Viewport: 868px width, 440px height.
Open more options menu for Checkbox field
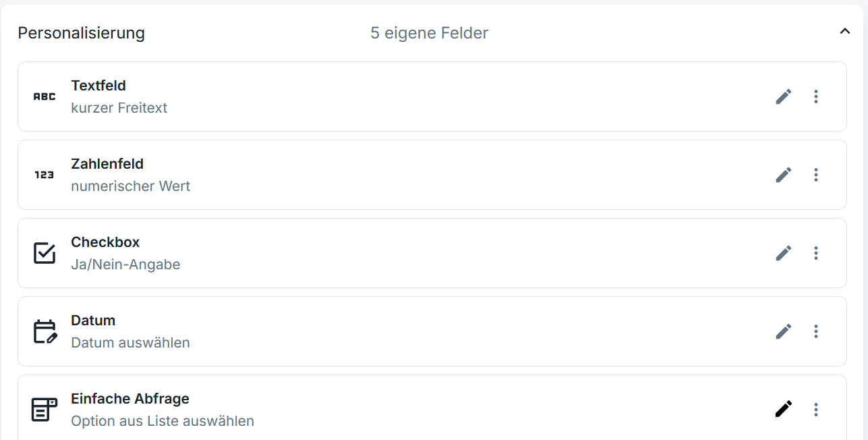816,253
